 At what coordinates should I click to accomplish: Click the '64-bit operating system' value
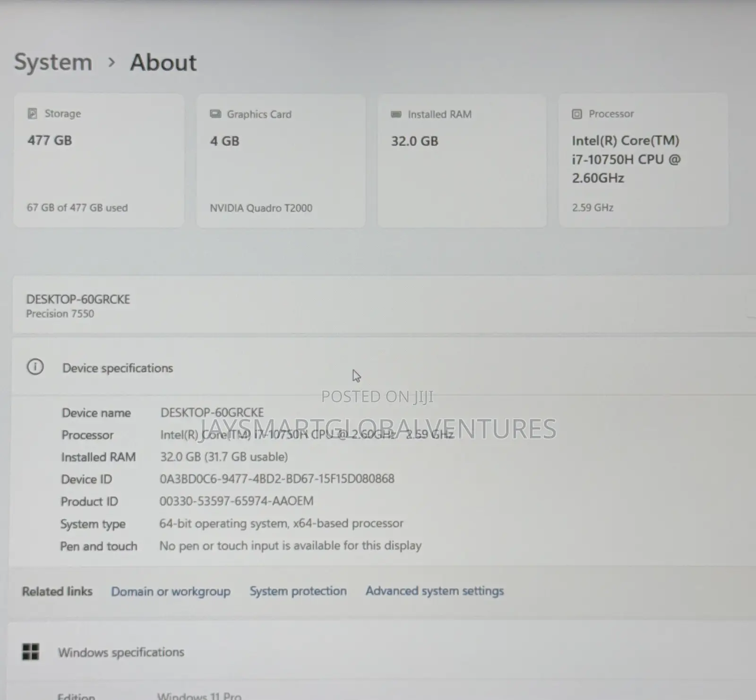tap(281, 523)
